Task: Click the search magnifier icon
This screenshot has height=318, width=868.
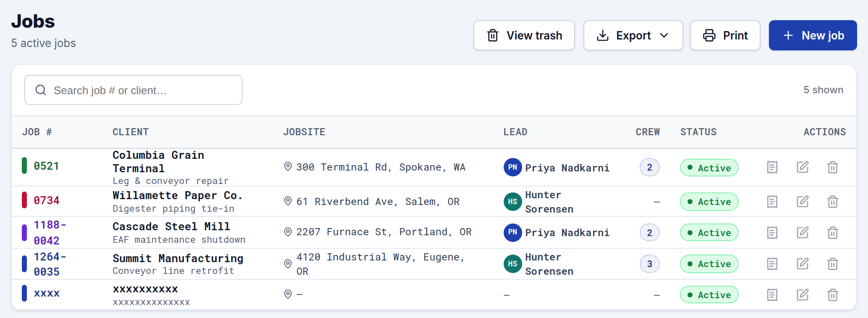Action: (x=41, y=90)
